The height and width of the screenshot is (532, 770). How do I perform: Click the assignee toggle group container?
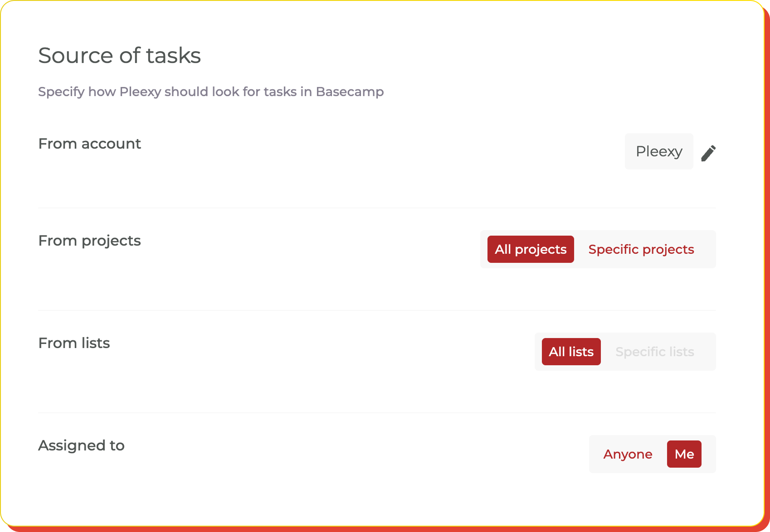(652, 454)
